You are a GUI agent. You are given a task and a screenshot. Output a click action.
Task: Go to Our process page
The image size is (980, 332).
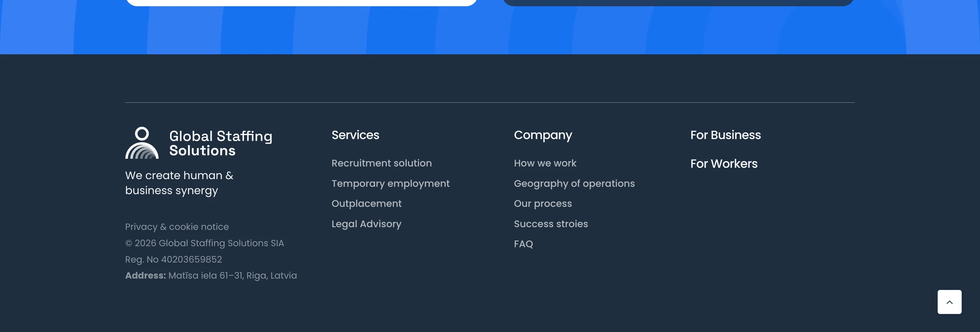point(543,204)
